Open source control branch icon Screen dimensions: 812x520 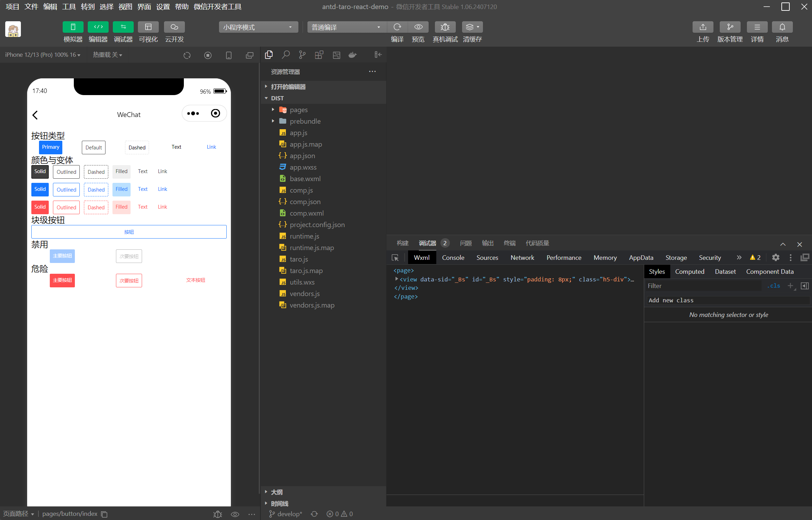coord(302,55)
